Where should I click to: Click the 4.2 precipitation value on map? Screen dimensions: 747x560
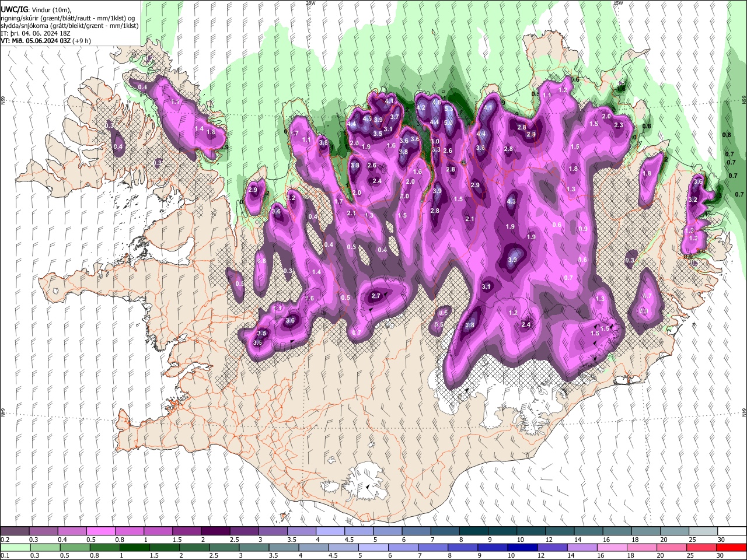[420, 107]
